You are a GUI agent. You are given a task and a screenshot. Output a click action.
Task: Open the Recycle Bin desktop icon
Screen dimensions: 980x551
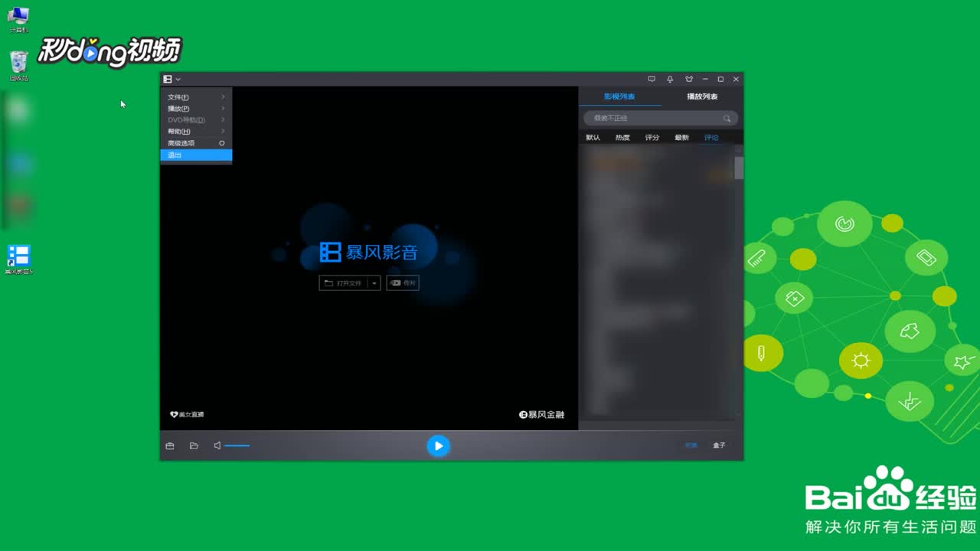pos(19,67)
